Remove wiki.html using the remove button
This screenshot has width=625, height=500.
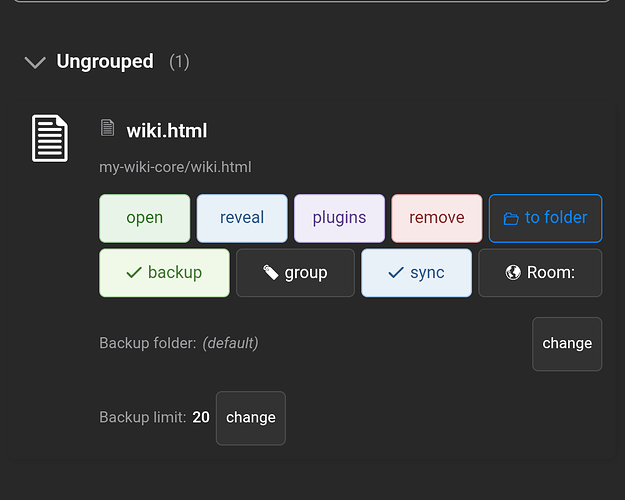pos(437,218)
